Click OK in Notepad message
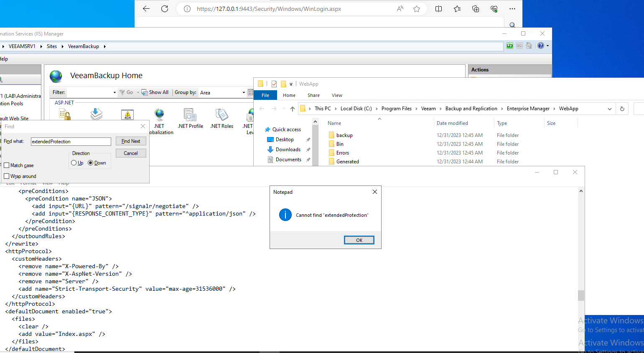 point(359,240)
